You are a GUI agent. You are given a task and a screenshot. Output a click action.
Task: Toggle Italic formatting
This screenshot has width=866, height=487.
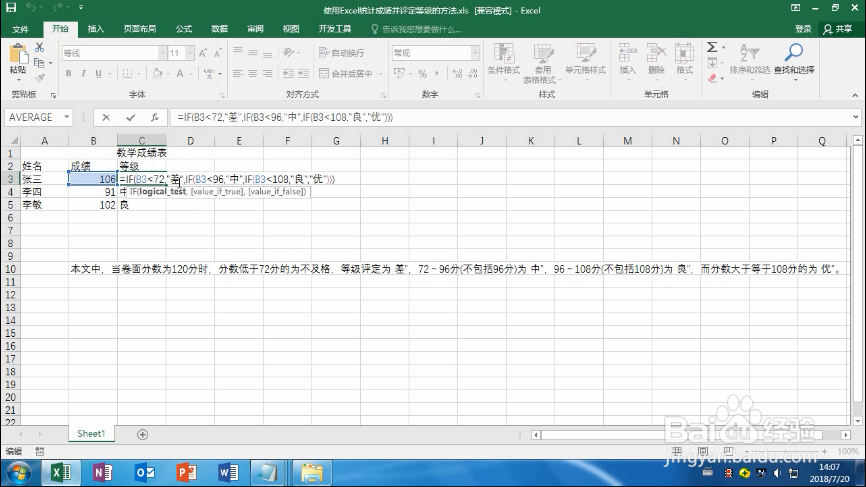[83, 73]
